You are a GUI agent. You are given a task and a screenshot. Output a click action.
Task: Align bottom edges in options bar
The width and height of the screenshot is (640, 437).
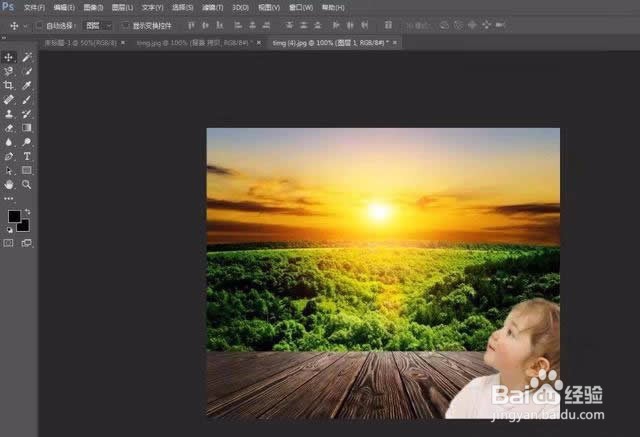220,25
